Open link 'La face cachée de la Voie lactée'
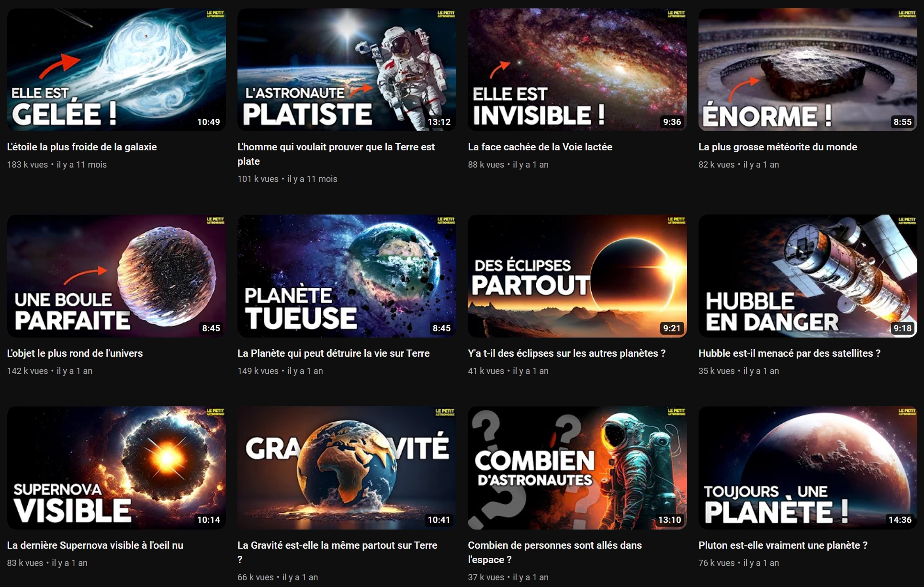The height and width of the screenshot is (587, 924). pyautogui.click(x=540, y=147)
